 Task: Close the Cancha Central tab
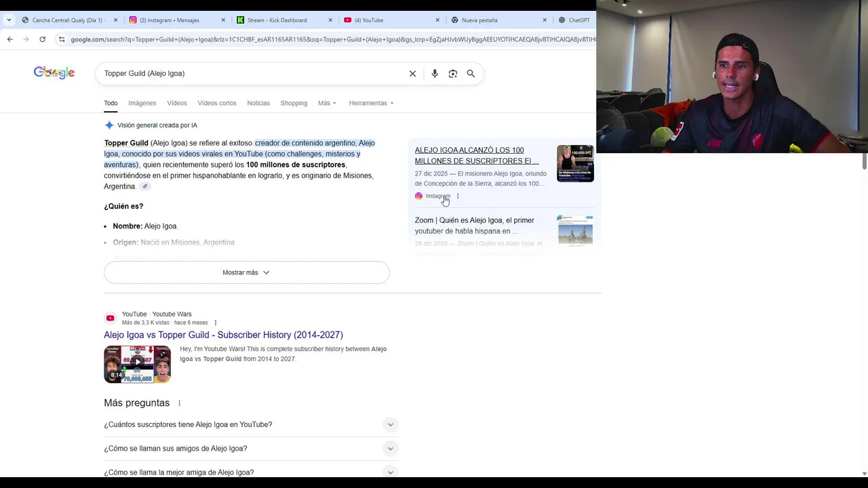115,20
